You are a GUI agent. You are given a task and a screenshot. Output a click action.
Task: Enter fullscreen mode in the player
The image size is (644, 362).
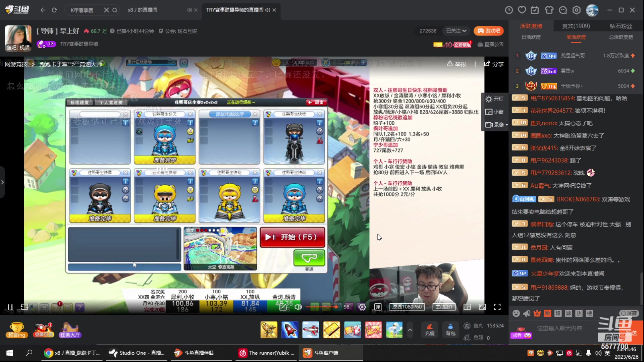coord(497,307)
